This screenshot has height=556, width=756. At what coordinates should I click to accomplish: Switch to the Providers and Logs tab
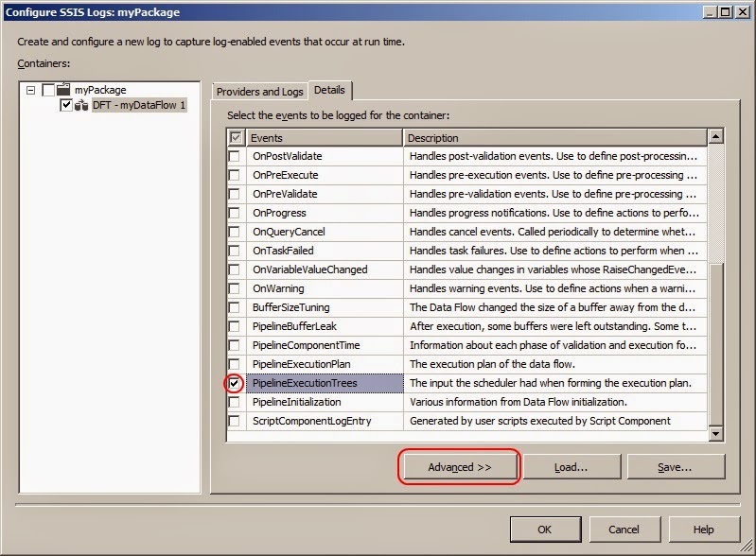(x=259, y=92)
